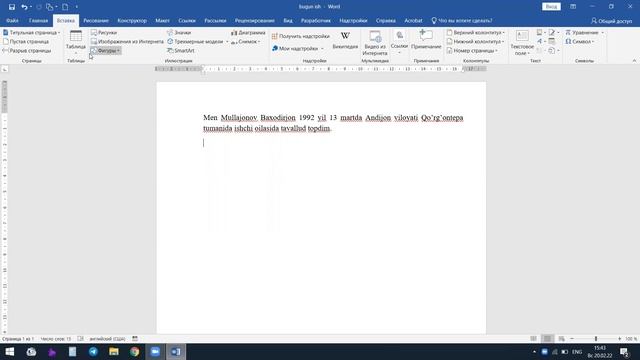Open Нижний колонтитул footer dropdown

475,42
